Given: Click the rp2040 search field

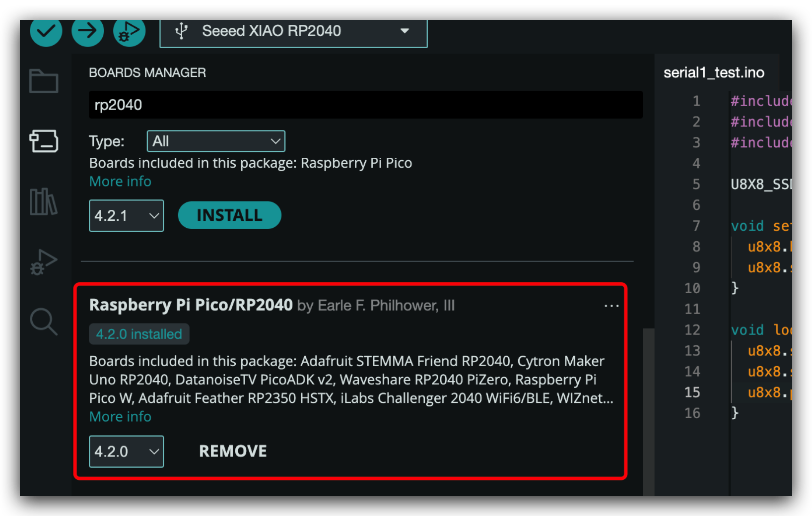Looking at the screenshot, I should pyautogui.click(x=366, y=105).
